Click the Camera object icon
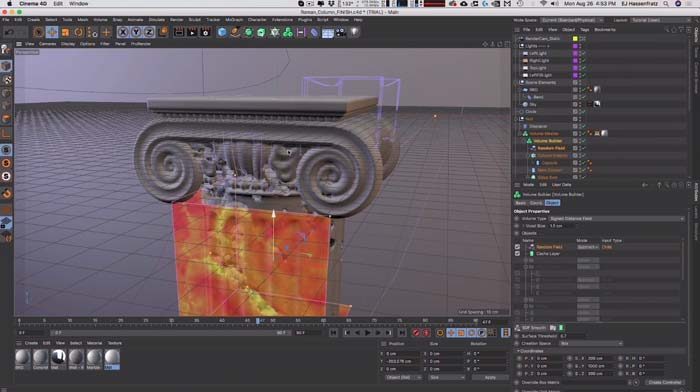Image resolution: width=700 pixels, height=392 pixels. pyautogui.click(x=341, y=32)
